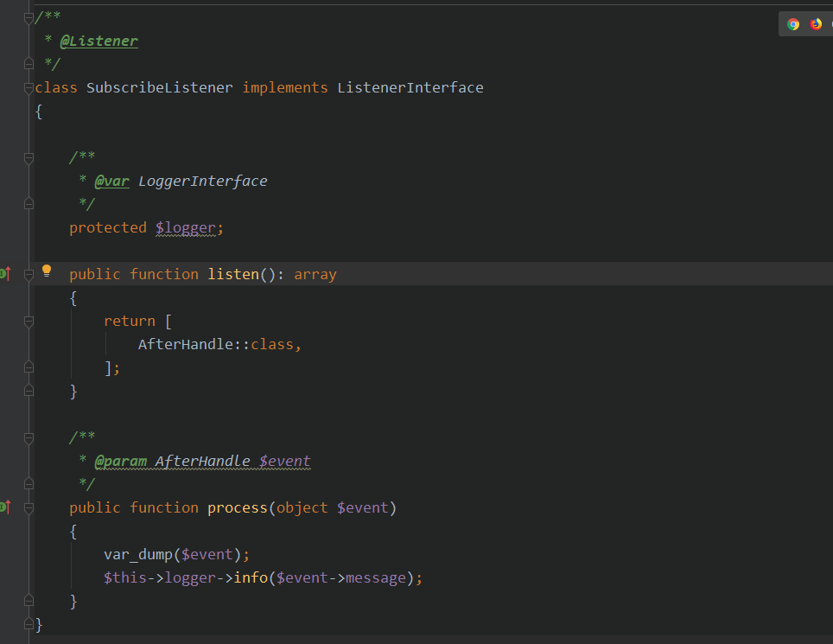The image size is (833, 644).
Task: Click the 'return' keyword
Action: pos(130,321)
